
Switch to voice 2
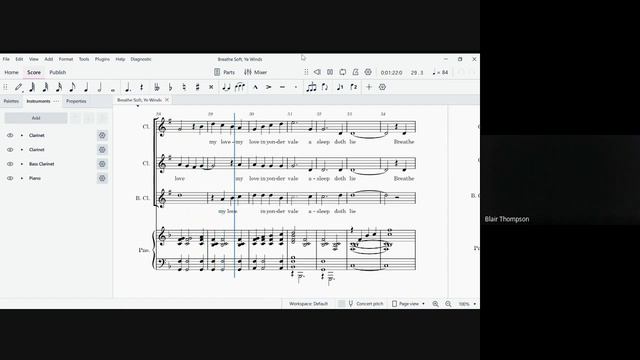pos(353,87)
